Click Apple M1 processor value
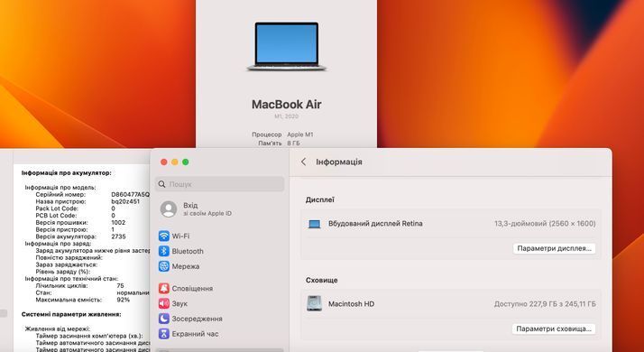Screen dimensions: 644x352 point(300,134)
